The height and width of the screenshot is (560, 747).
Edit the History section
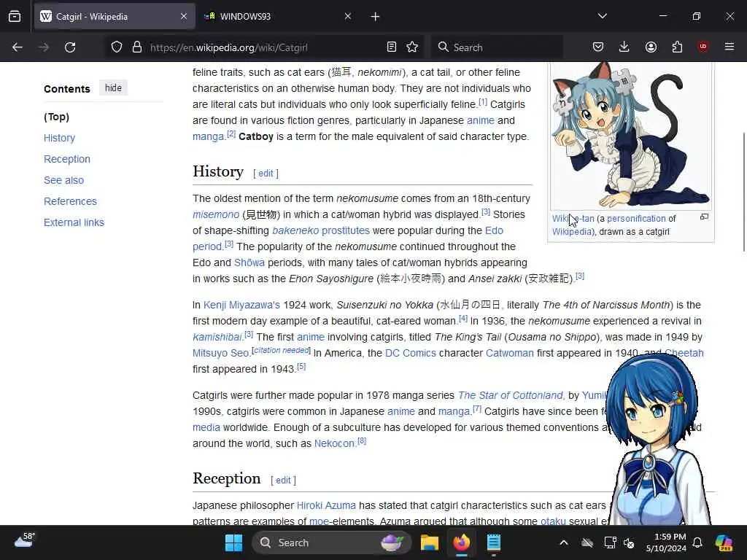[x=266, y=174]
